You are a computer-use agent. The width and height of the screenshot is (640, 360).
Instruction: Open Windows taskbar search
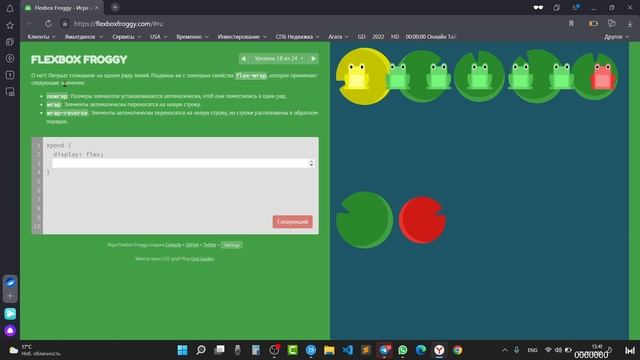(201, 350)
